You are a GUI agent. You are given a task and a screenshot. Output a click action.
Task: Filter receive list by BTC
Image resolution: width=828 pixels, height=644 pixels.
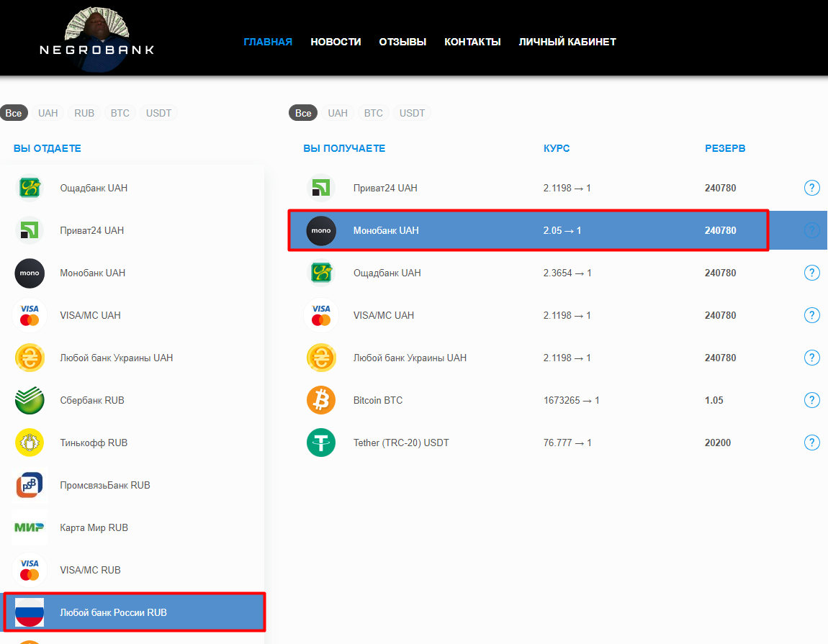(x=374, y=113)
